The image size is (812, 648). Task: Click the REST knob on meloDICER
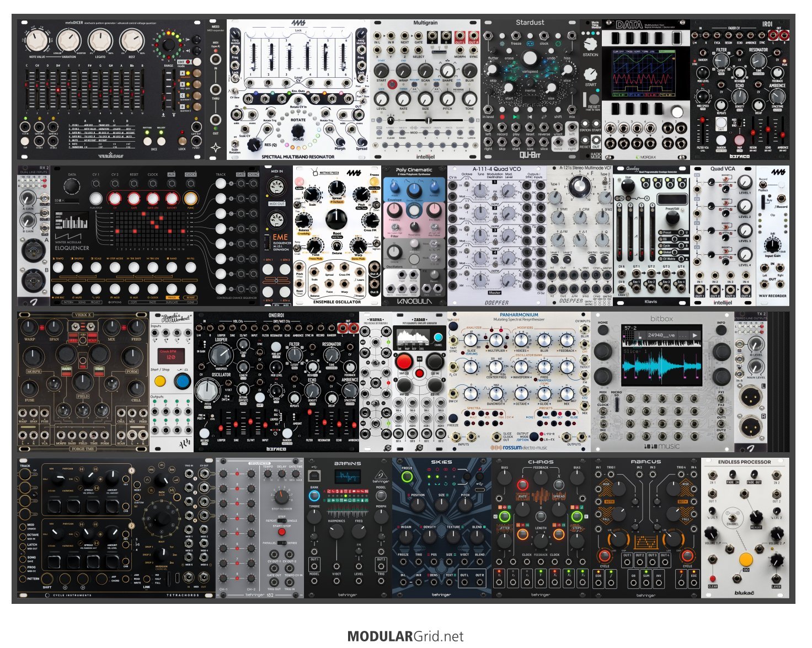tap(132, 40)
